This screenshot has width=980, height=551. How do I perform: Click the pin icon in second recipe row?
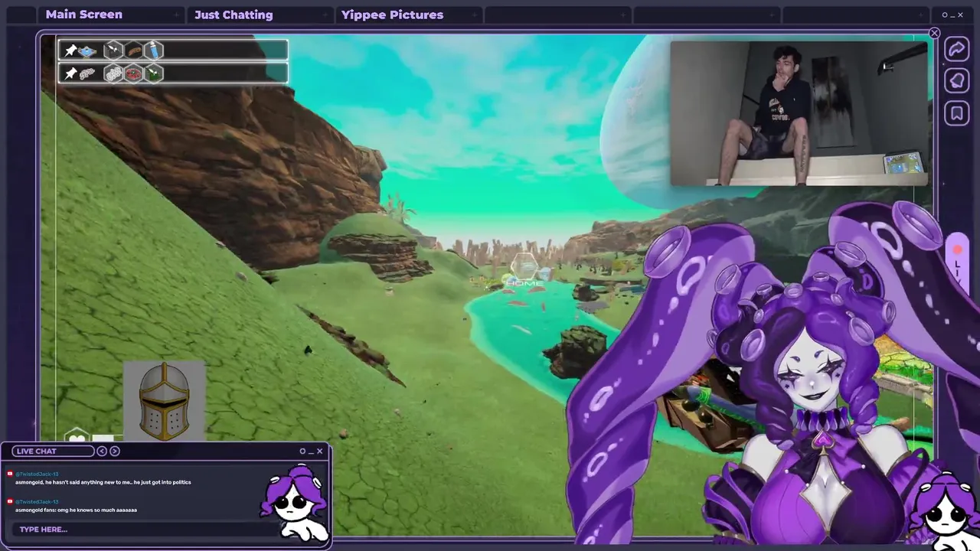coord(70,73)
